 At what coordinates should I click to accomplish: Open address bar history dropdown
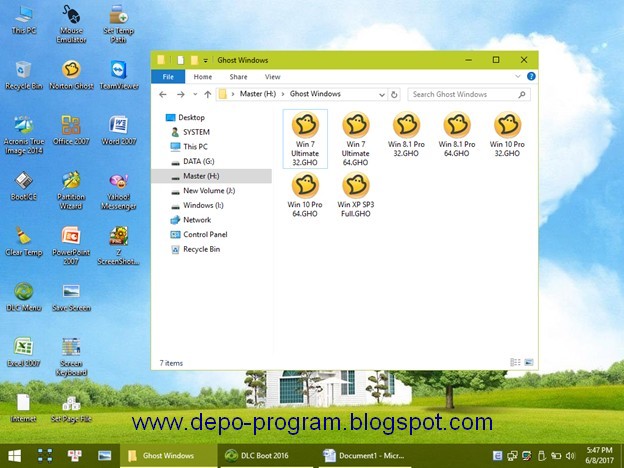point(382,95)
